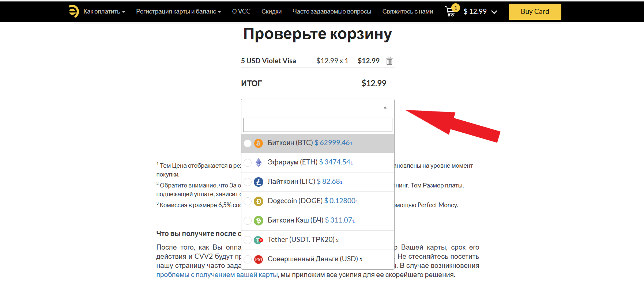Open 'Часто задаваемые вопросы' page
The image size is (644, 281).
click(332, 12)
